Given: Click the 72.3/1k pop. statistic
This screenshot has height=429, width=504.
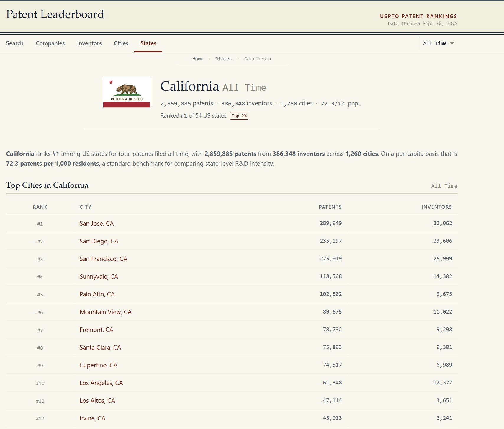Looking at the screenshot, I should [341, 104].
